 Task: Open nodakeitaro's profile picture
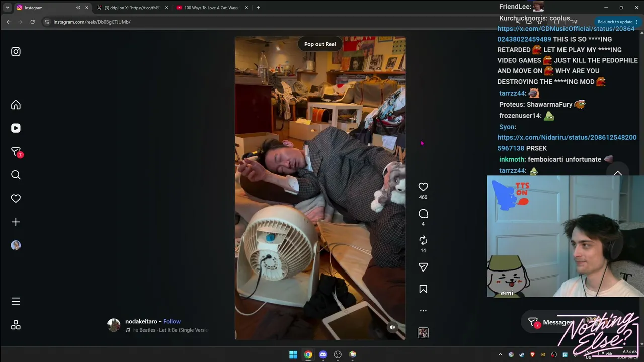114,325
